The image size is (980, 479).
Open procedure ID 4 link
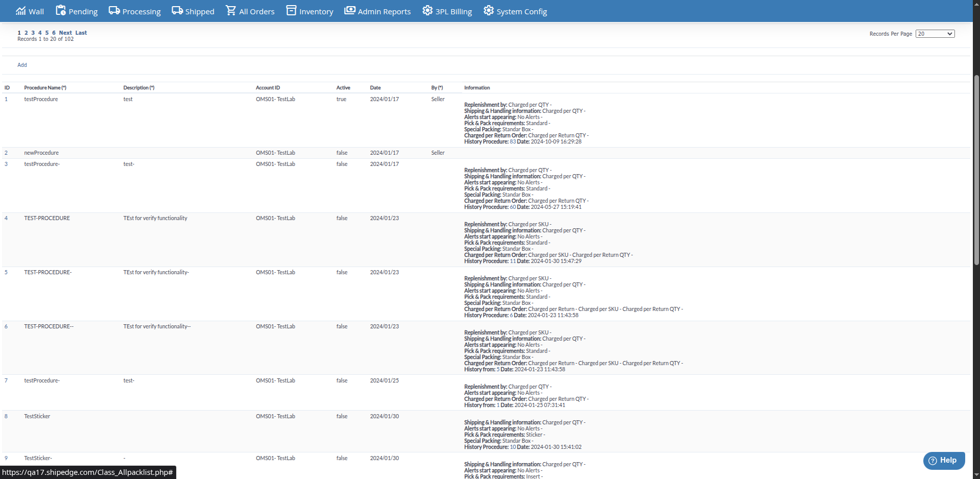tap(6, 218)
